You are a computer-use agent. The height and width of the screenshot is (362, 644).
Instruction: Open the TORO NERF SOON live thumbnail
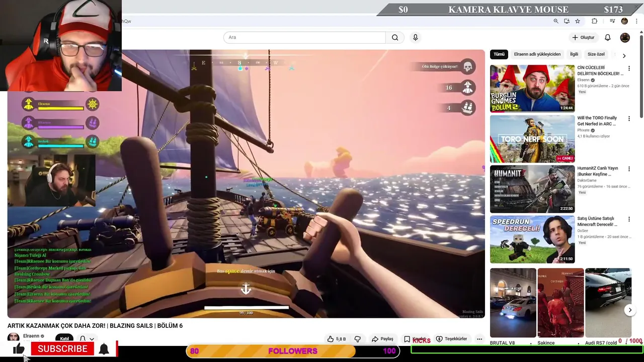532,139
